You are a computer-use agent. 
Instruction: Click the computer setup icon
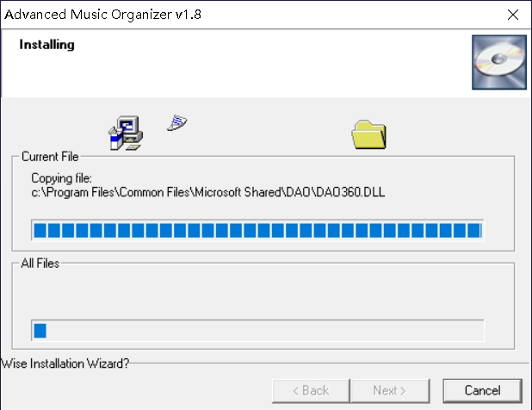[126, 133]
